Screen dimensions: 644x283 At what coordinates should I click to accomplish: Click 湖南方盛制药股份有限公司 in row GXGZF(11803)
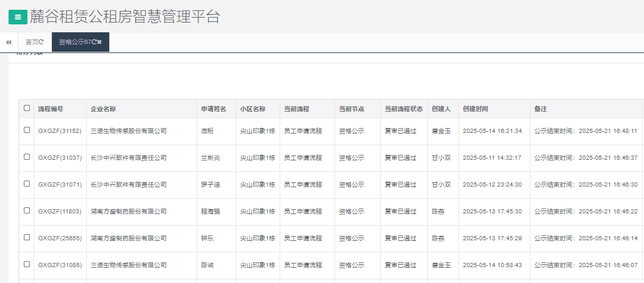click(x=129, y=212)
